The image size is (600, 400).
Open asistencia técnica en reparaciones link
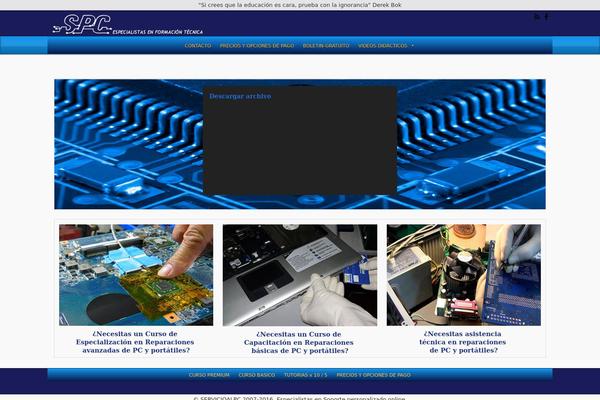click(x=463, y=342)
